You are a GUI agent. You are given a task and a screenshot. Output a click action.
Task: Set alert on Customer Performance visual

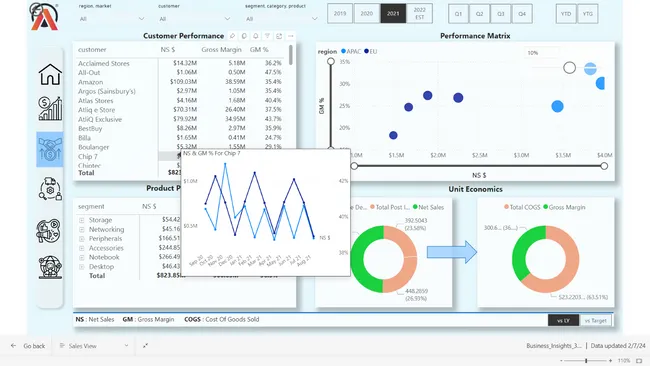pyautogui.click(x=256, y=36)
